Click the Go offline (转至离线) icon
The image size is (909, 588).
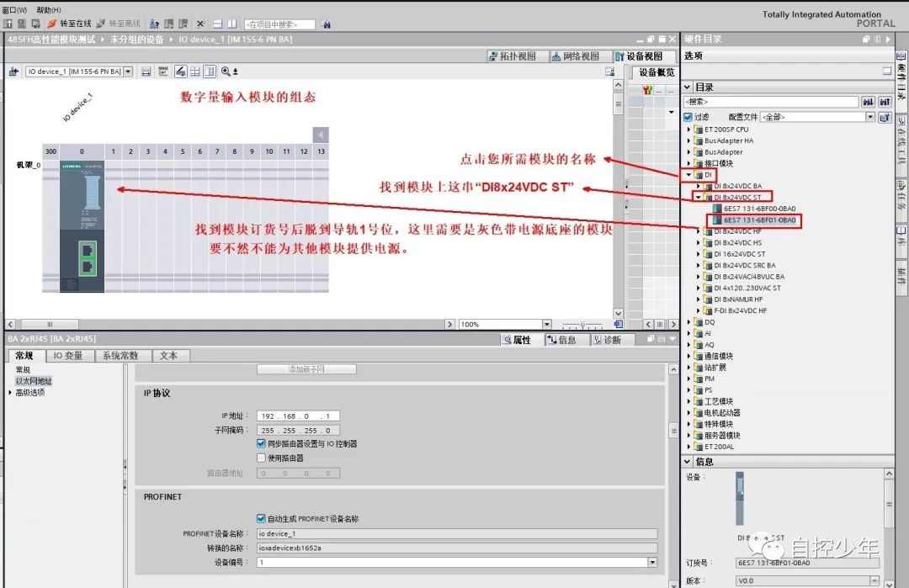pos(100,24)
